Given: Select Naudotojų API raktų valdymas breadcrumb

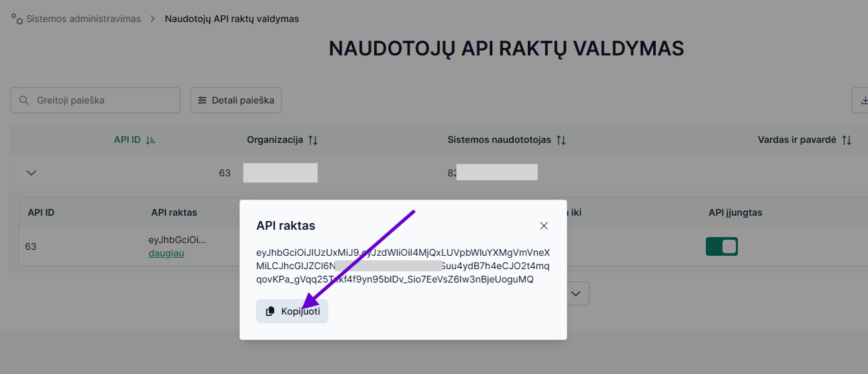Looking at the screenshot, I should click(232, 19).
